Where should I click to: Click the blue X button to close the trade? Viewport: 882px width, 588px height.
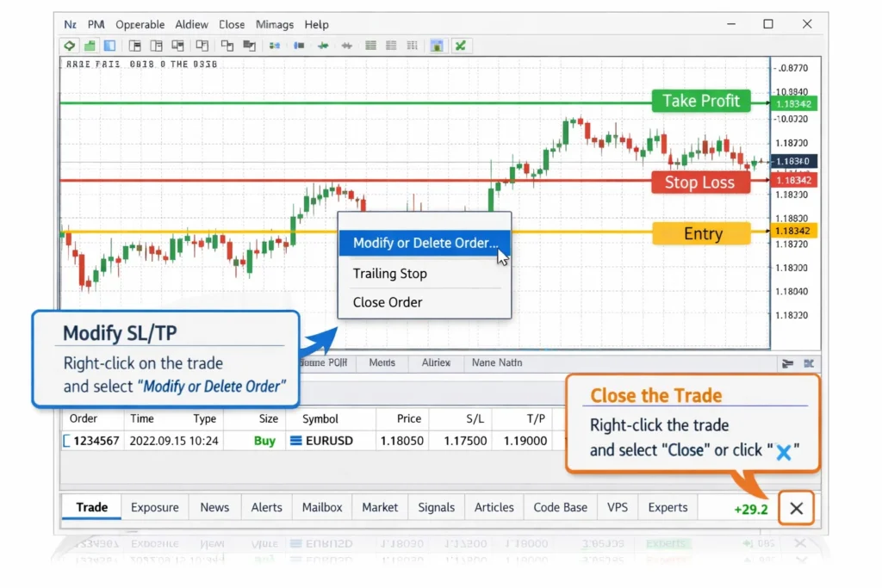[784, 455]
